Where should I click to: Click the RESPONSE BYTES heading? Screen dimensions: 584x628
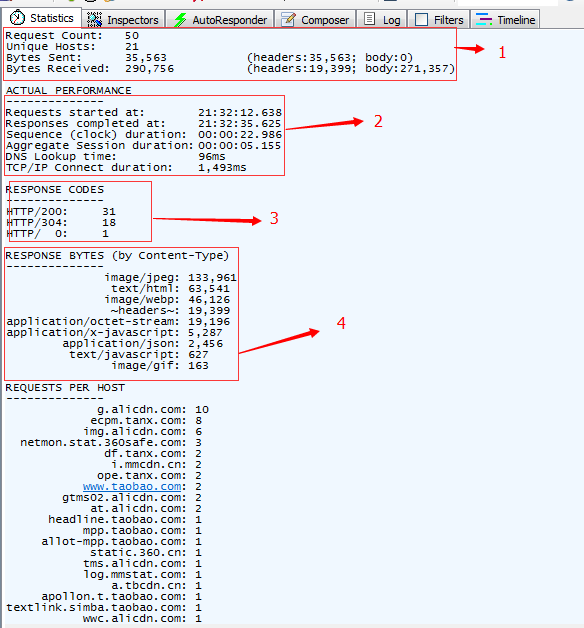coord(117,256)
